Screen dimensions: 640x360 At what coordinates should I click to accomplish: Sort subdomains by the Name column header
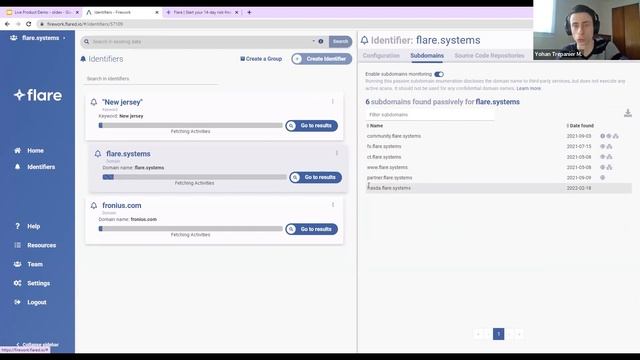[375, 126]
